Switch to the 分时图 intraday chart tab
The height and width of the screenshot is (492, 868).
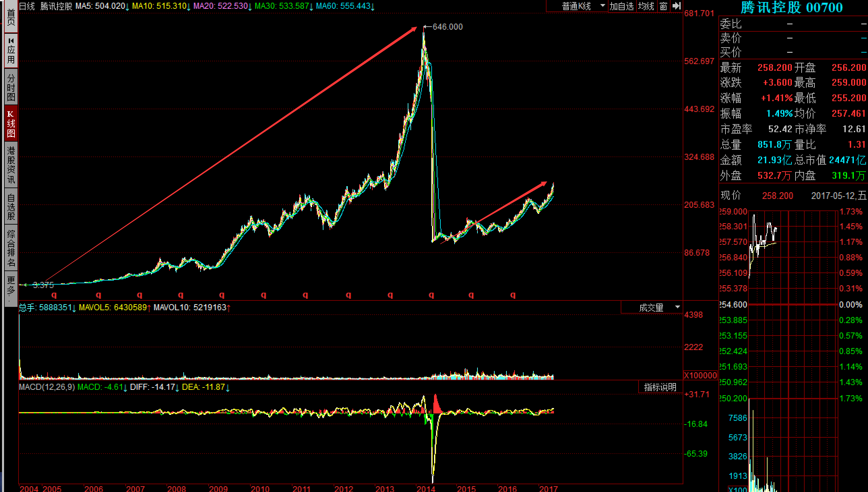(11, 87)
